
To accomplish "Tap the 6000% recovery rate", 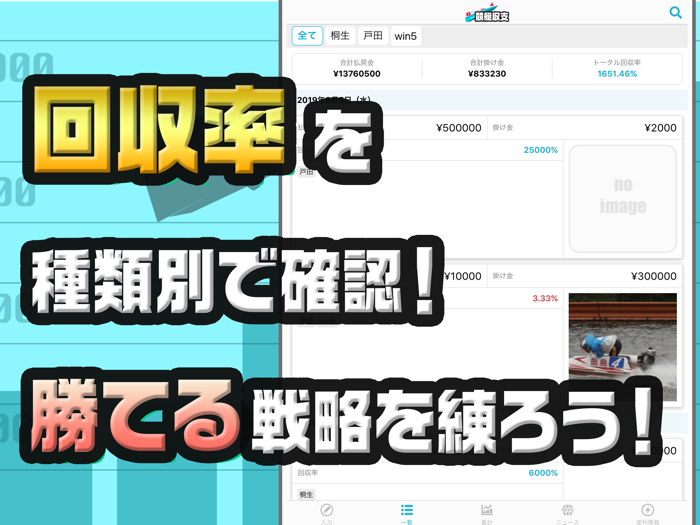I will click(543, 473).
